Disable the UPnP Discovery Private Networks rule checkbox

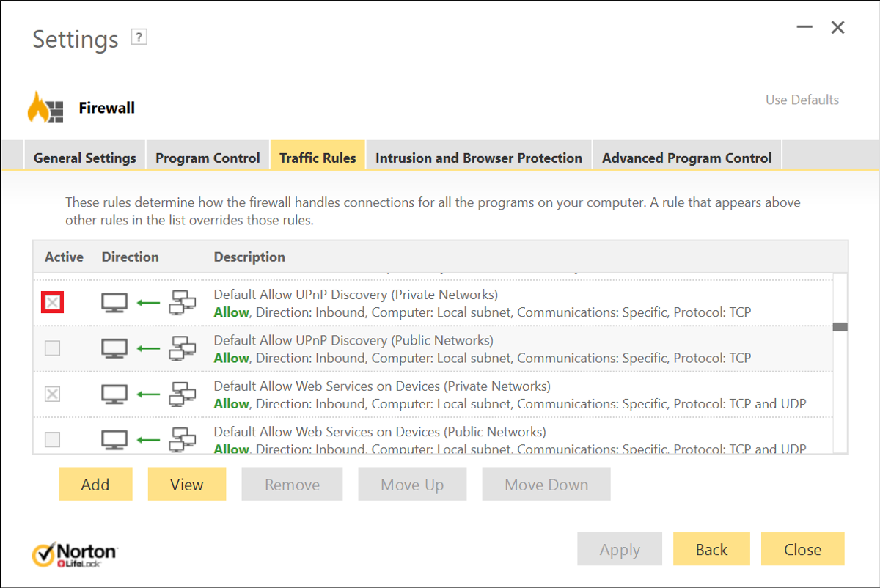(x=52, y=302)
